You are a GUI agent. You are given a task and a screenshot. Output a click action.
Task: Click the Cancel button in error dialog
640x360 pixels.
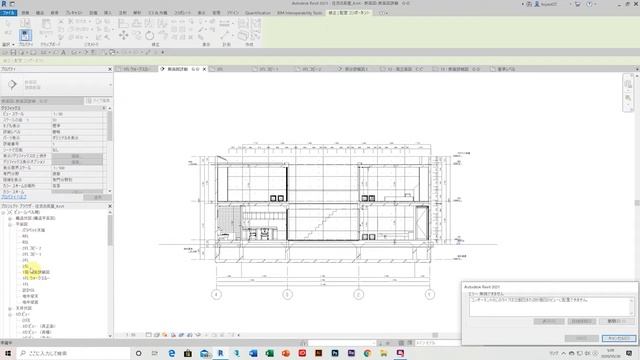point(619,339)
